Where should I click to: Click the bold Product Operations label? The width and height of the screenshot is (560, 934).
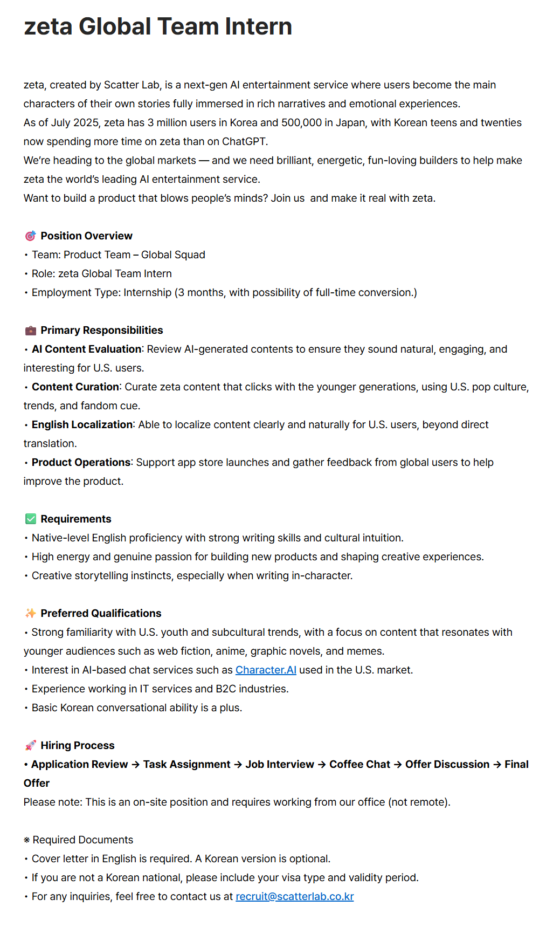pos(81,463)
